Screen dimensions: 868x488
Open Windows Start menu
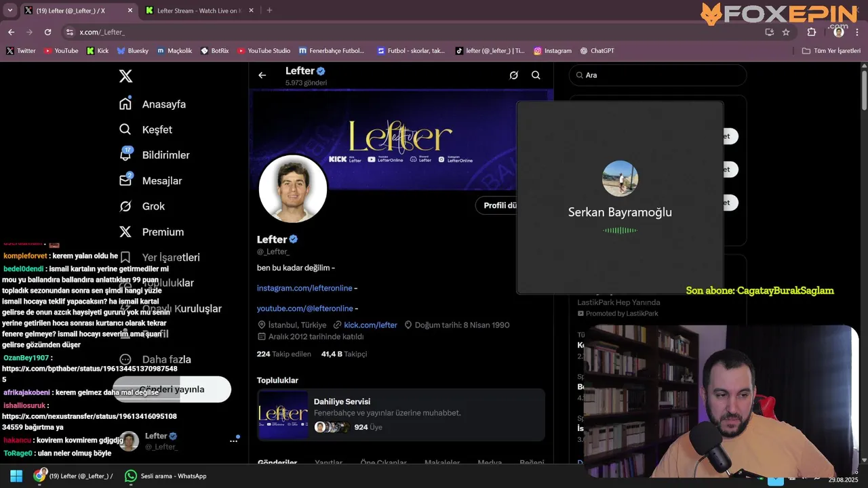click(16, 476)
